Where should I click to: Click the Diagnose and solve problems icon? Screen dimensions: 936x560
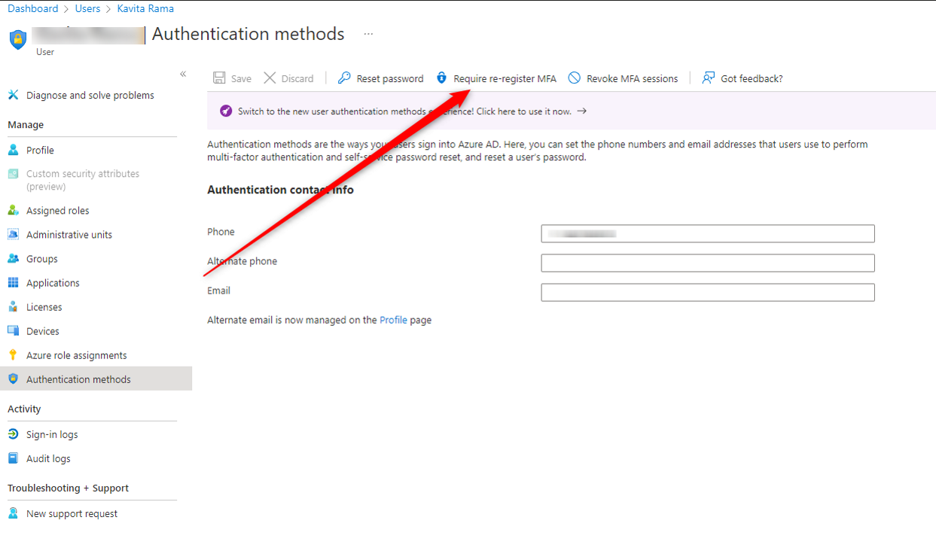click(x=13, y=96)
